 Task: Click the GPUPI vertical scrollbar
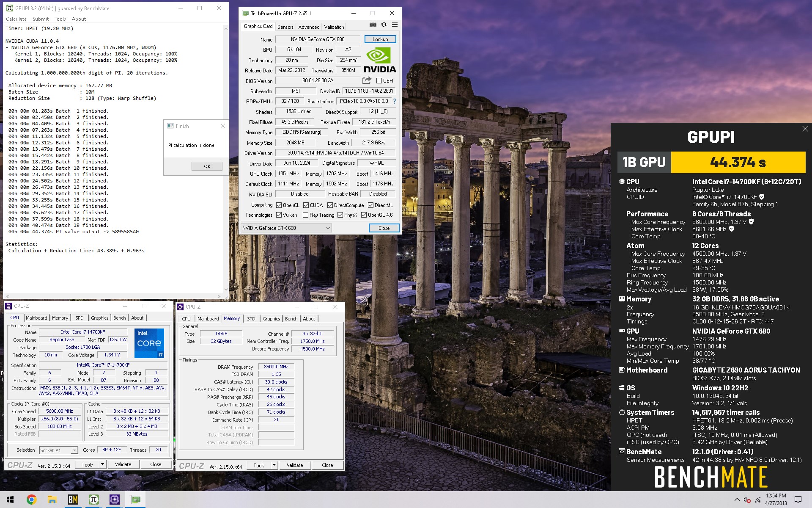pyautogui.click(x=226, y=159)
